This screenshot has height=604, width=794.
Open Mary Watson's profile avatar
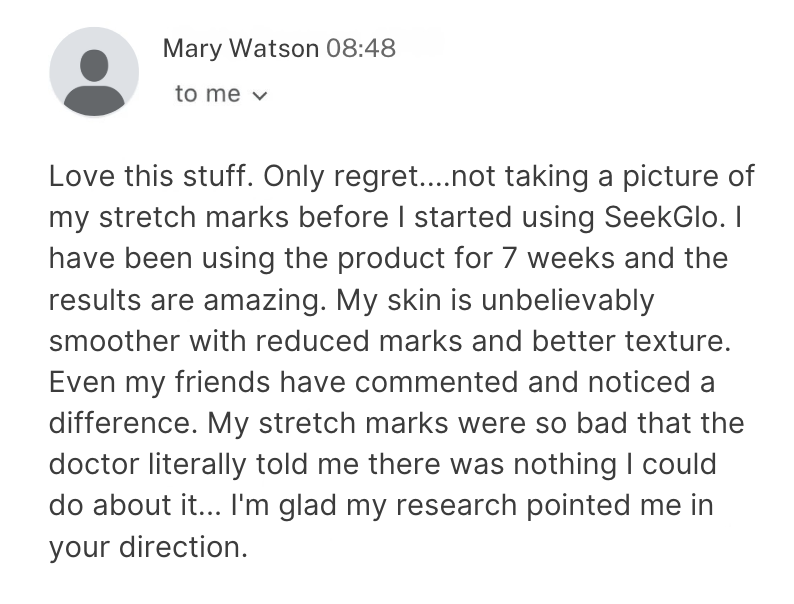tap(94, 72)
